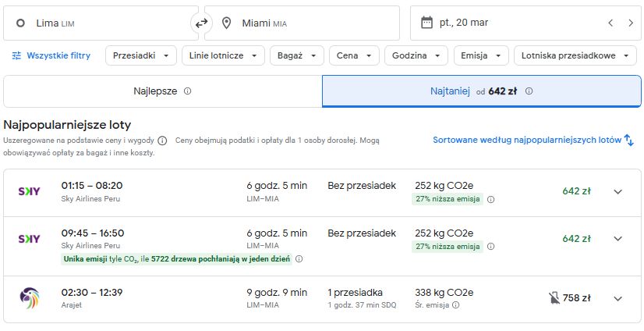Viewport: 644px width, 331px height.
Task: Open the Przesiadki filter dropdown
Action: 141,55
